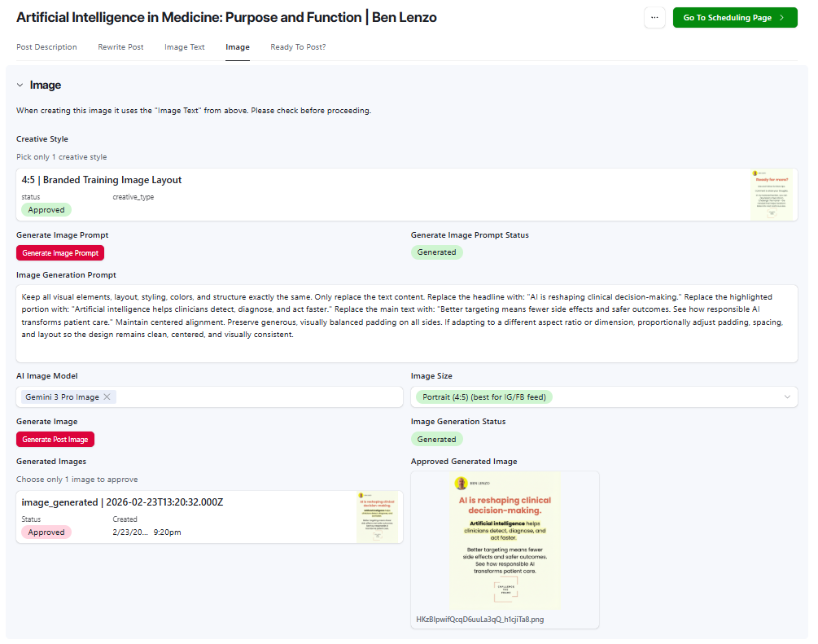
Task: Select the Image Text tab
Action: [185, 47]
